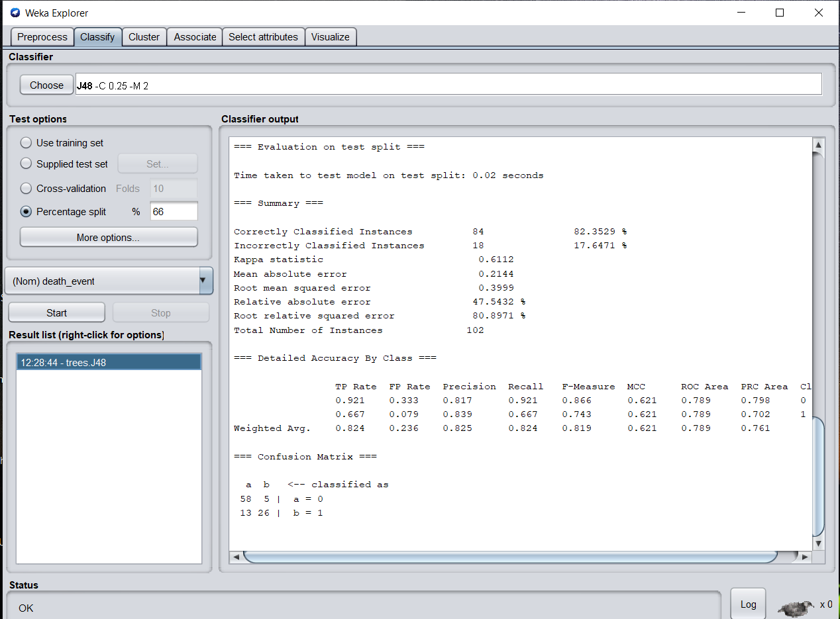Viewport: 840px width, 619px height.
Task: Switch to the Classify tab
Action: click(97, 37)
